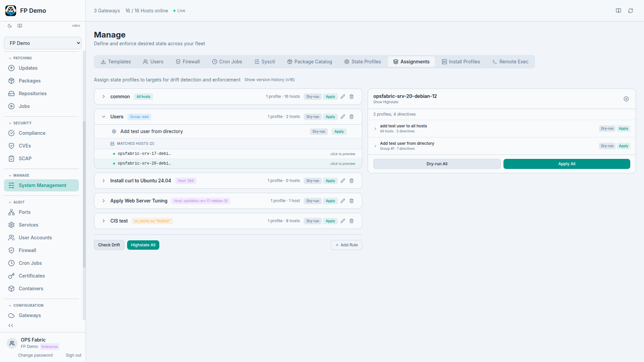Collapse the Users Group: web rule
Image resolution: width=644 pixels, height=362 pixels.
point(104,117)
